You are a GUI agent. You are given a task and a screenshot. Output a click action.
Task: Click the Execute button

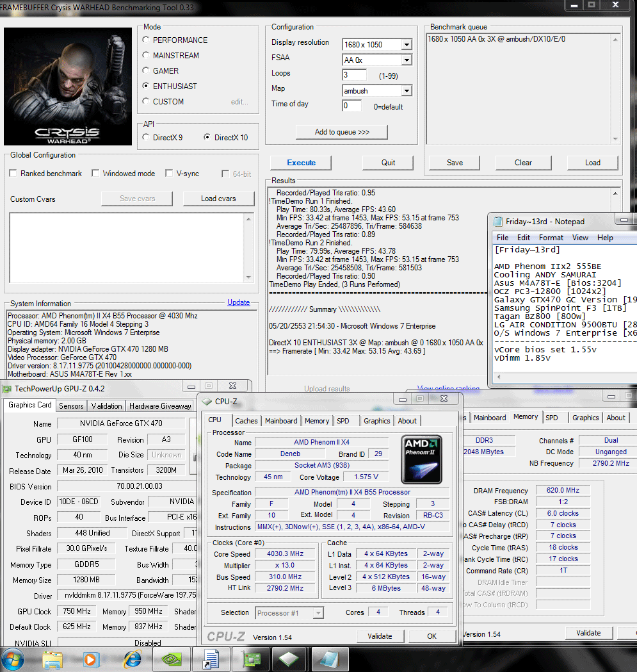coord(301,163)
